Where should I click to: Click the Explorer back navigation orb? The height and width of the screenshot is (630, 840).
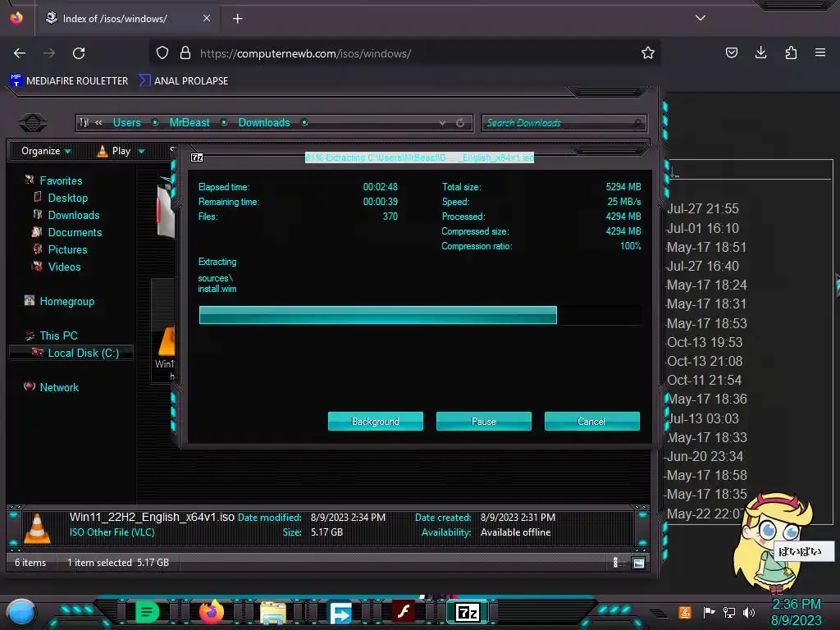click(33, 123)
